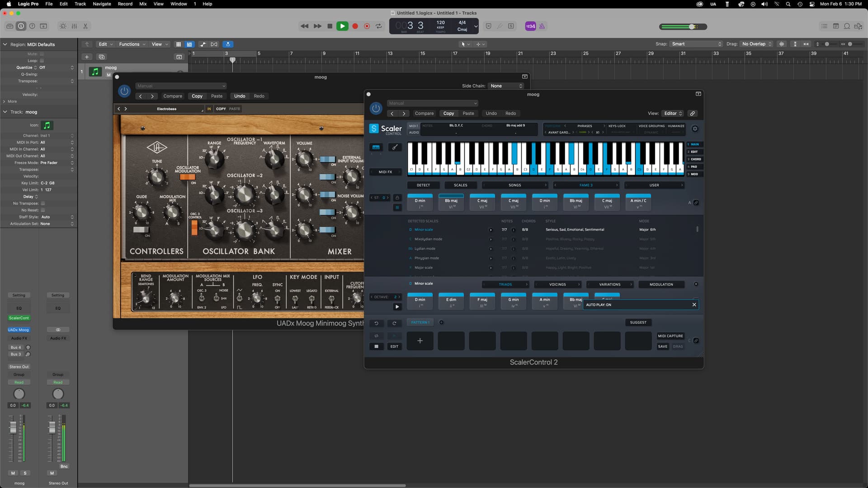Click the moog track's green music note icon
This screenshot has width=868, height=488.
click(x=95, y=71)
